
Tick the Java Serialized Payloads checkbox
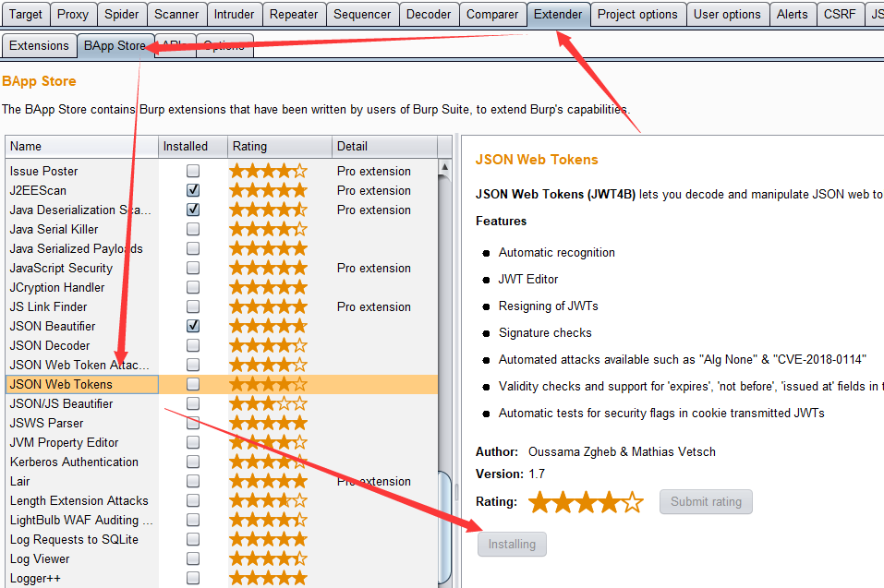tap(193, 248)
